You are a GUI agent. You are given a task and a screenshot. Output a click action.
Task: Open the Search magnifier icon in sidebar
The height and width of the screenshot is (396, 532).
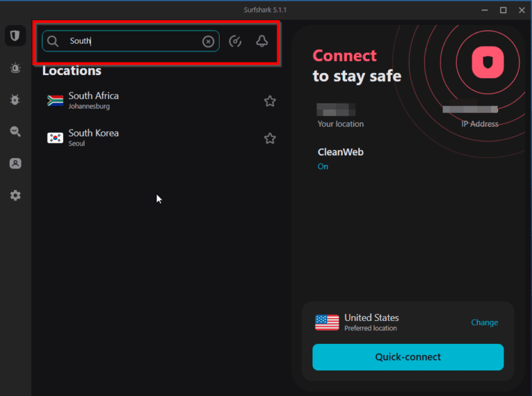(15, 132)
